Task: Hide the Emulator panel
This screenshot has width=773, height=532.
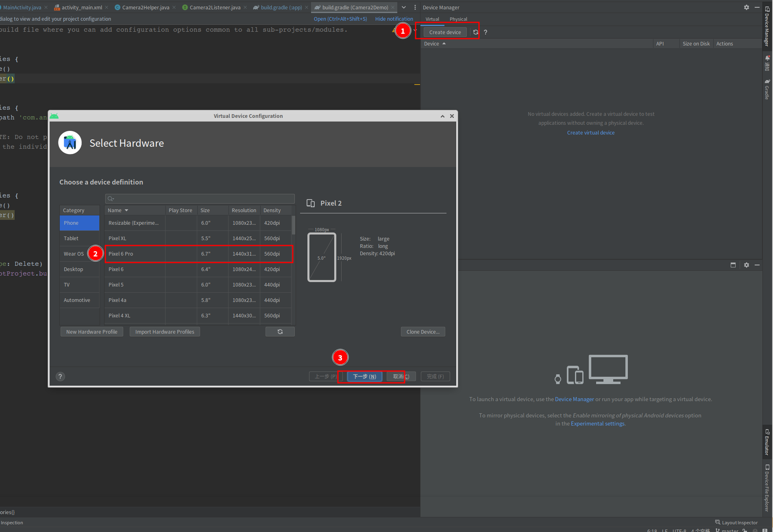Action: 757,265
